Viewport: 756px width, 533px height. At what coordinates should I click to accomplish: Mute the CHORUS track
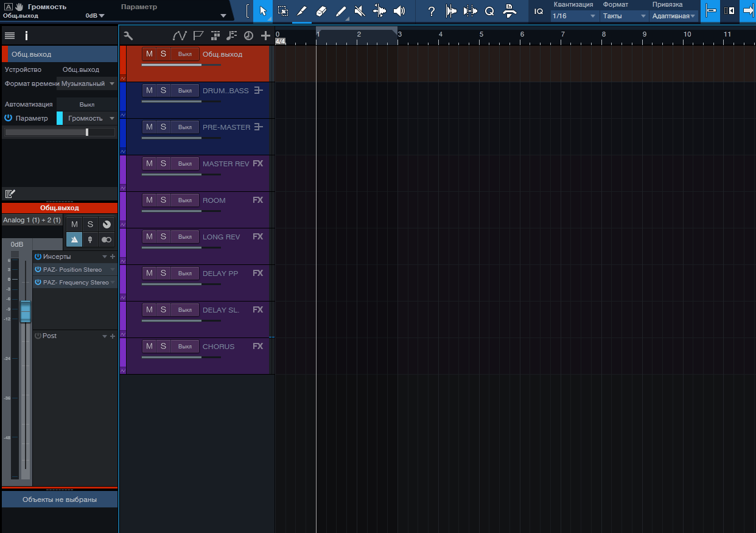point(149,346)
